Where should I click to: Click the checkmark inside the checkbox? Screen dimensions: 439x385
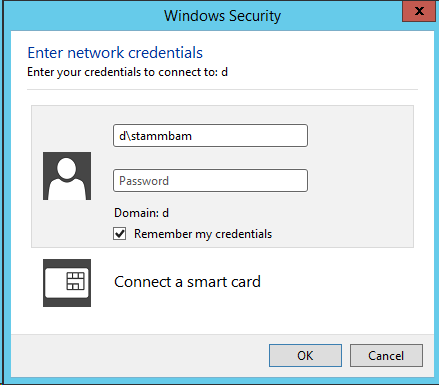tap(120, 233)
